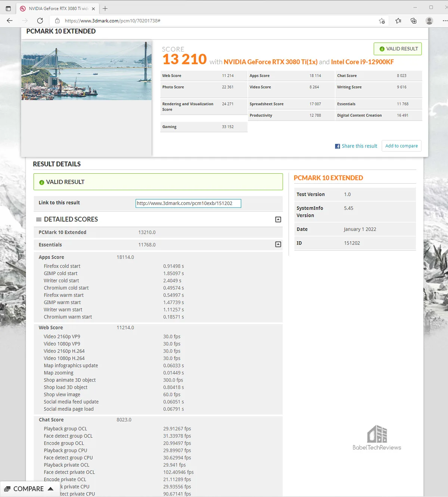Add this page to favorites star icon
Image resolution: width=448 pixels, height=497 pixels.
point(382,21)
